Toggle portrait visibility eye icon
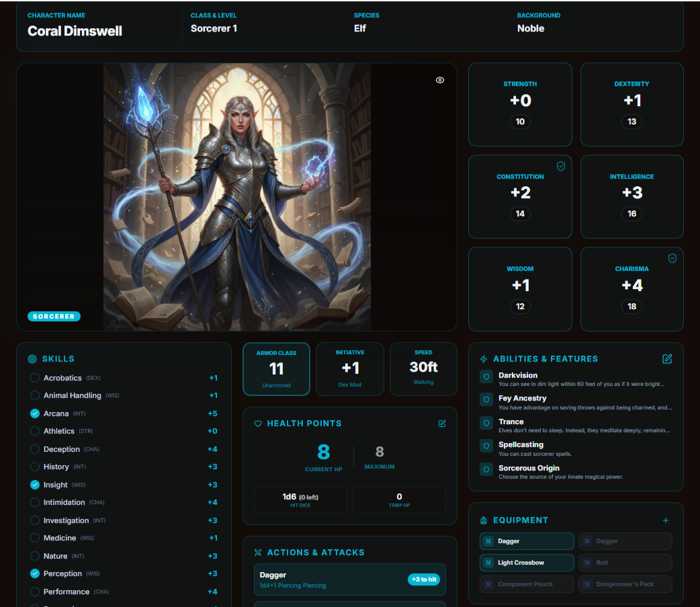 click(x=440, y=80)
